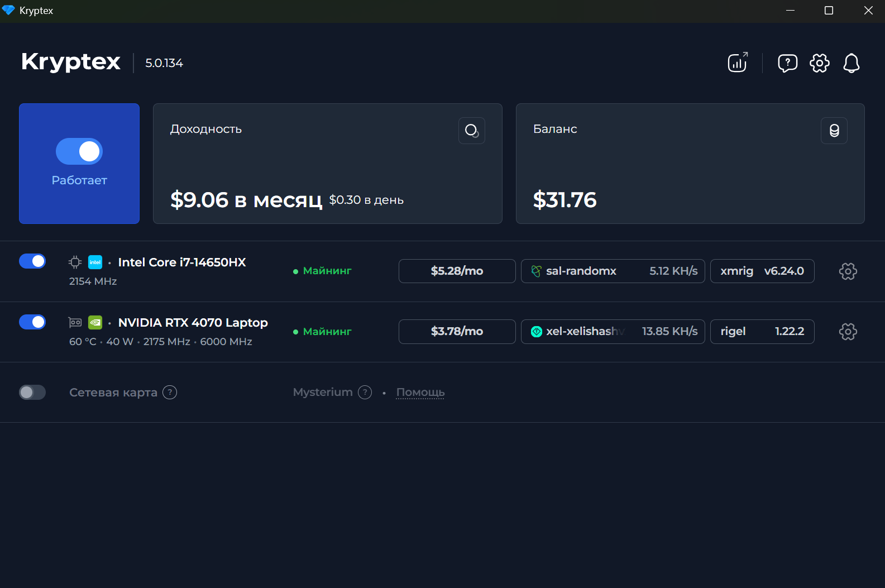Open the notifications bell

coord(851,63)
